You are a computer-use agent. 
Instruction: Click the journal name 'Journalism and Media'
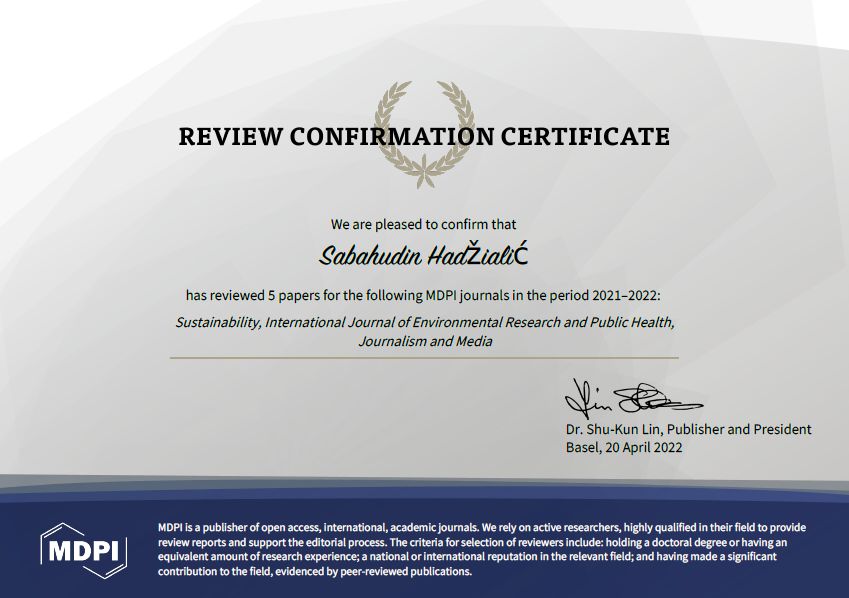[425, 341]
